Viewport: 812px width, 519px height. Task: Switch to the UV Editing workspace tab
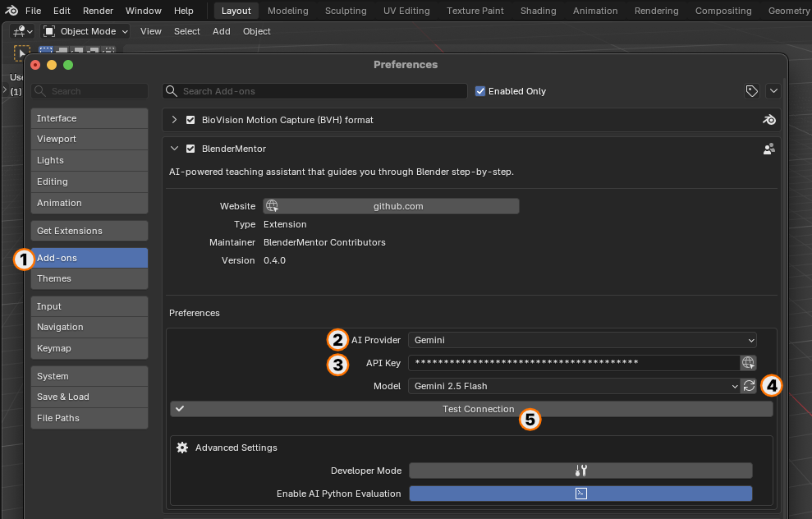point(406,11)
